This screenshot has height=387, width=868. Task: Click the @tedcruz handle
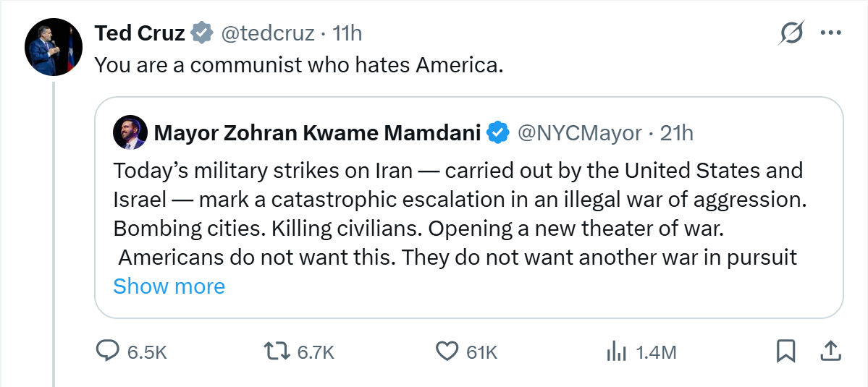pyautogui.click(x=268, y=33)
